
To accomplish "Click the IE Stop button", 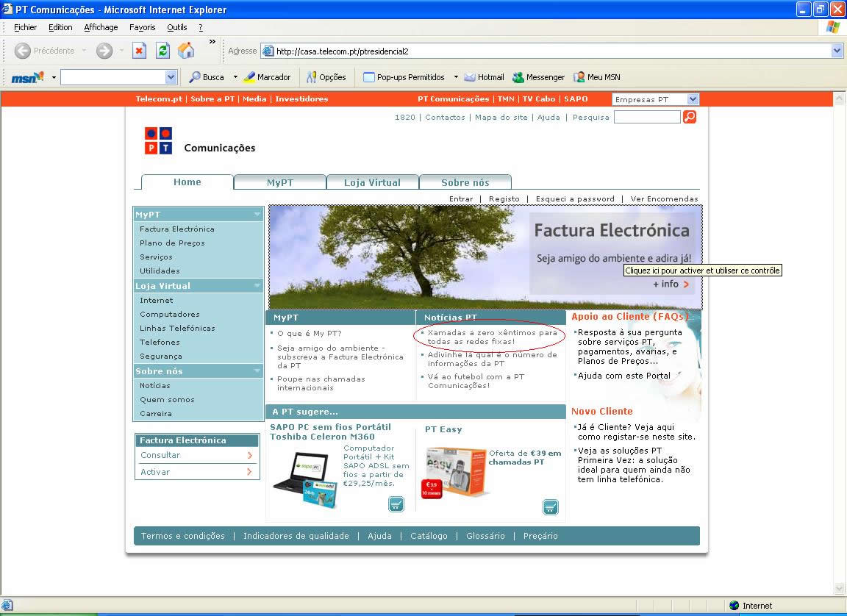I will tap(140, 51).
